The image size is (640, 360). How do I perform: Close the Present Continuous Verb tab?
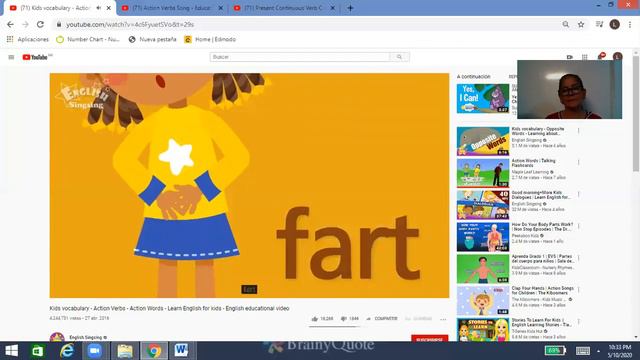point(333,8)
